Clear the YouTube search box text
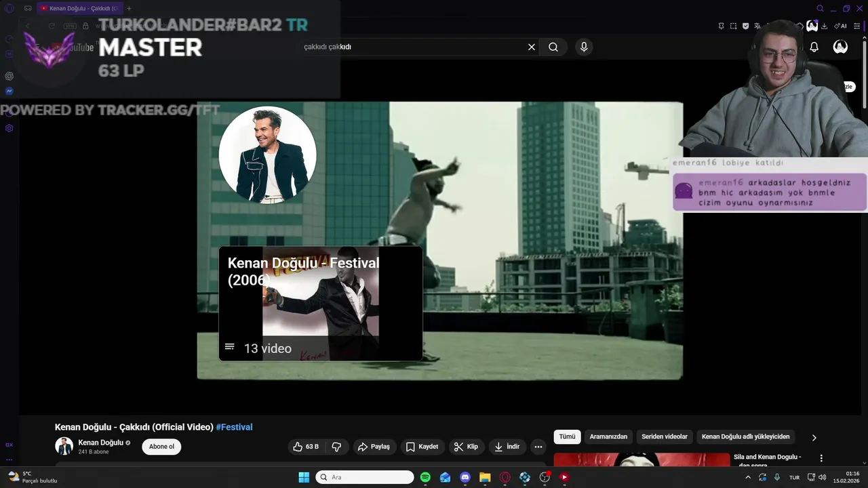The image size is (868, 488). (x=532, y=47)
